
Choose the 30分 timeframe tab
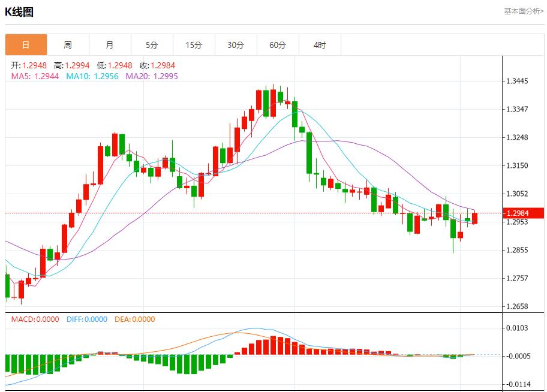236,45
